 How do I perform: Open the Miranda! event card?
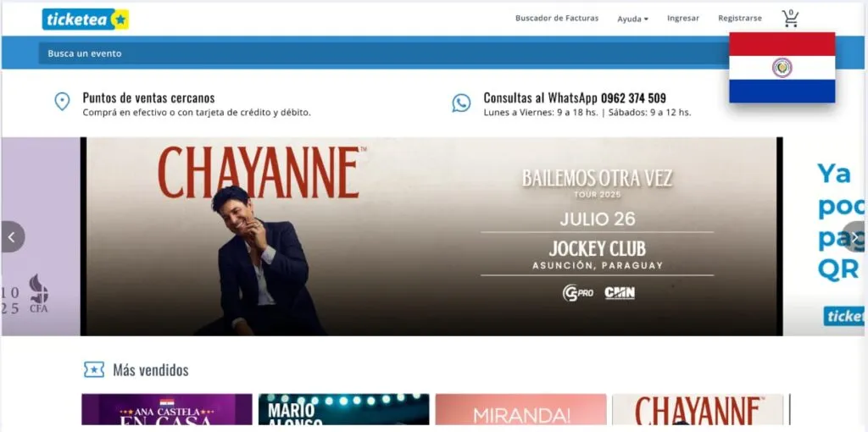(x=521, y=409)
